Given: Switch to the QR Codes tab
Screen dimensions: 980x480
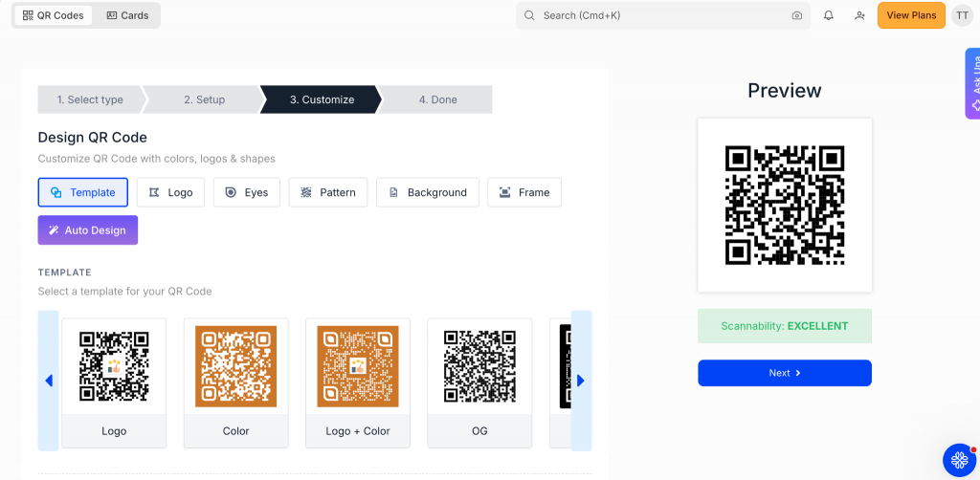Looking at the screenshot, I should point(54,15).
